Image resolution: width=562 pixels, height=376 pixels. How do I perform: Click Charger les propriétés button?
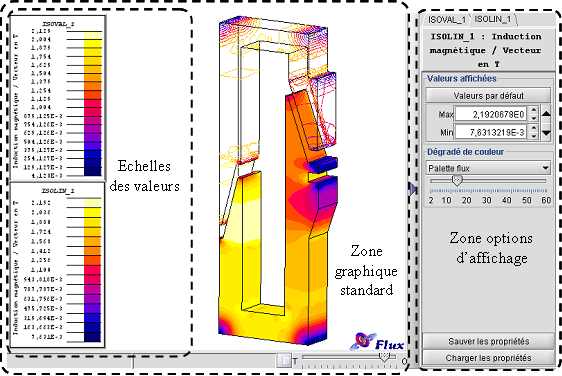click(x=489, y=358)
